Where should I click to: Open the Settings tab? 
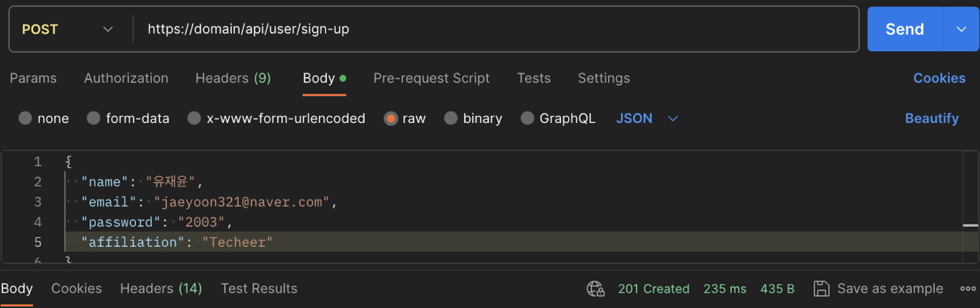tap(604, 78)
